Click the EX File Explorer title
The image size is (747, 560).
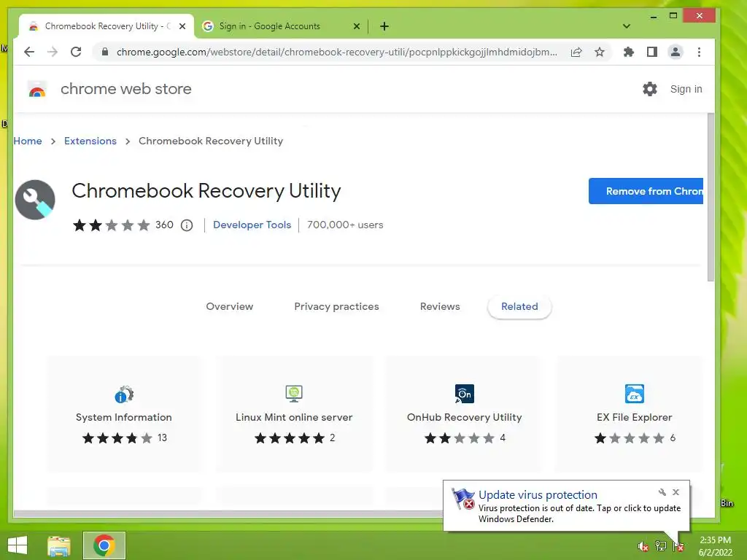coord(634,417)
